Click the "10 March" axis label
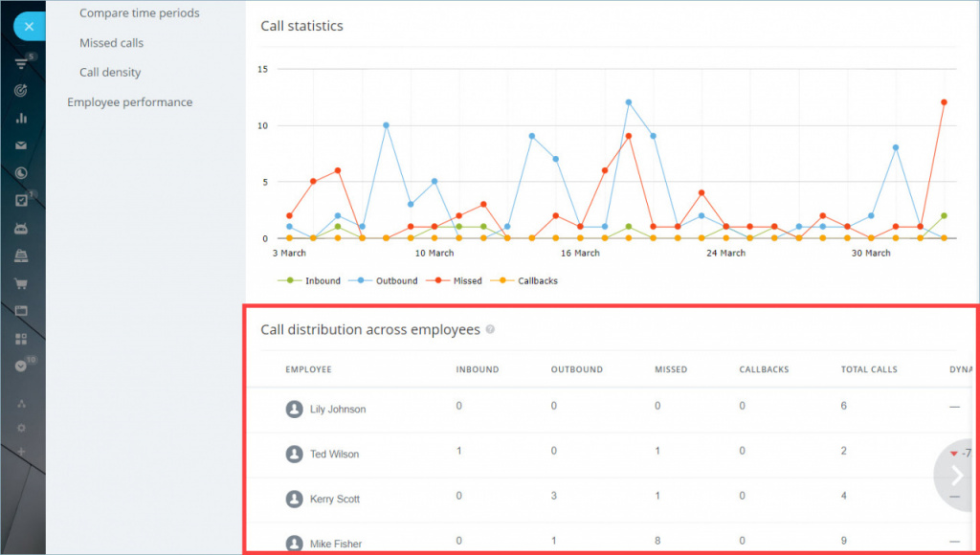 pyautogui.click(x=434, y=254)
